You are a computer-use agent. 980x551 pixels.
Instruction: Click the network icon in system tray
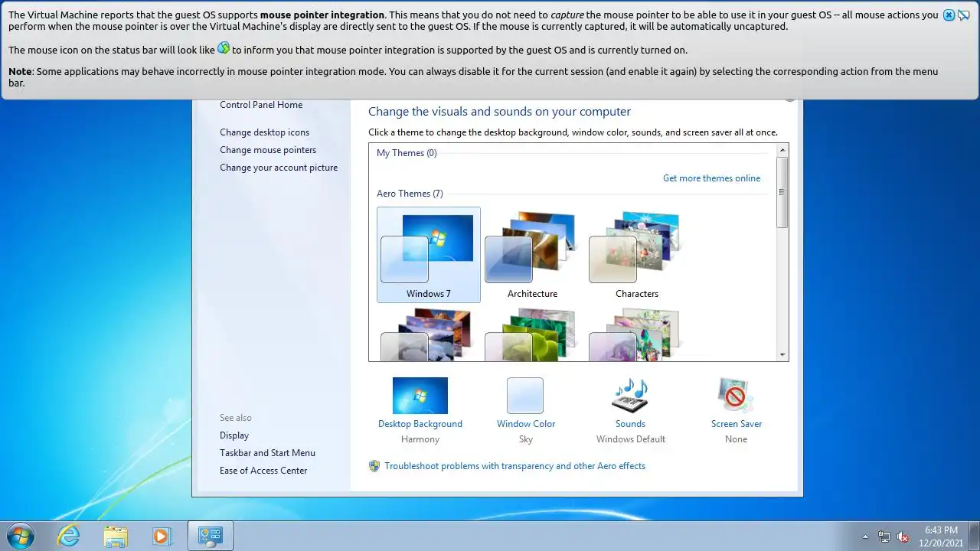(884, 536)
